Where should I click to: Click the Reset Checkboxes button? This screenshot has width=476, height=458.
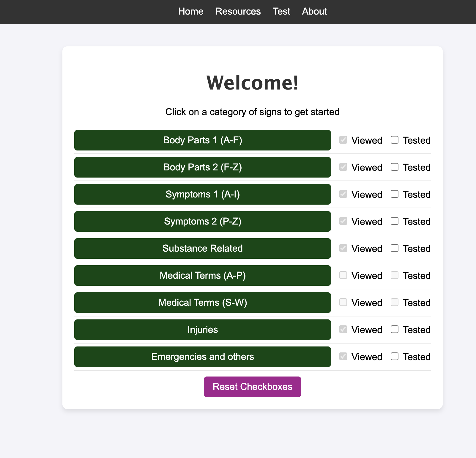pyautogui.click(x=253, y=387)
